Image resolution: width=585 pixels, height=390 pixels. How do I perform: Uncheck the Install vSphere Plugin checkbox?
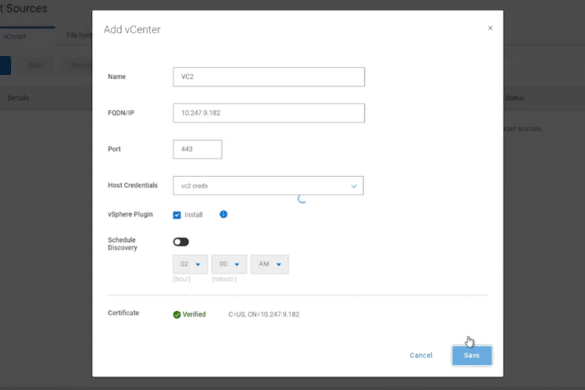pos(177,215)
